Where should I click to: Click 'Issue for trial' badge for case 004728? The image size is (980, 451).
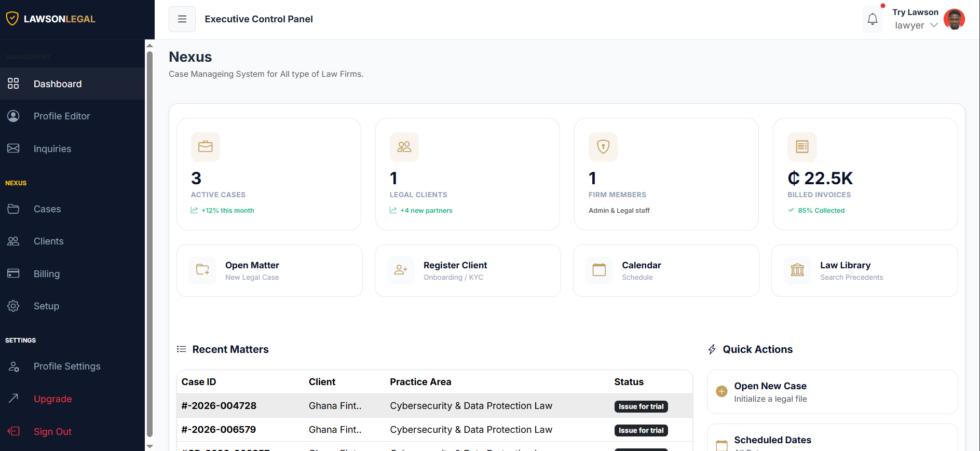point(641,406)
